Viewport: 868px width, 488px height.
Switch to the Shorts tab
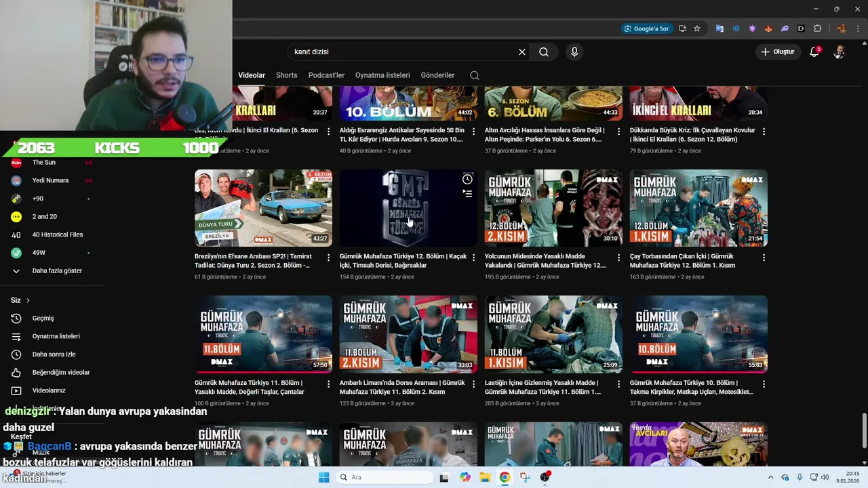point(286,75)
